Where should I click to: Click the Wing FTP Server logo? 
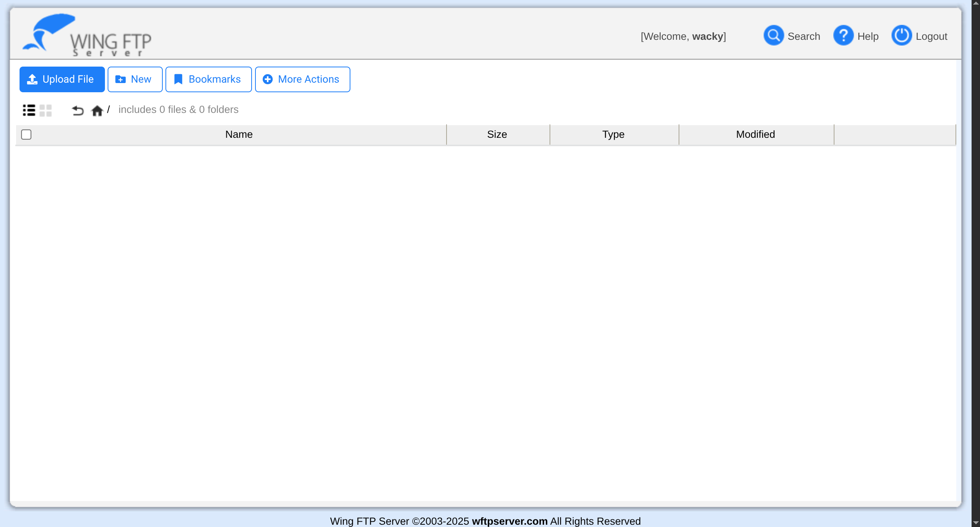pyautogui.click(x=87, y=36)
